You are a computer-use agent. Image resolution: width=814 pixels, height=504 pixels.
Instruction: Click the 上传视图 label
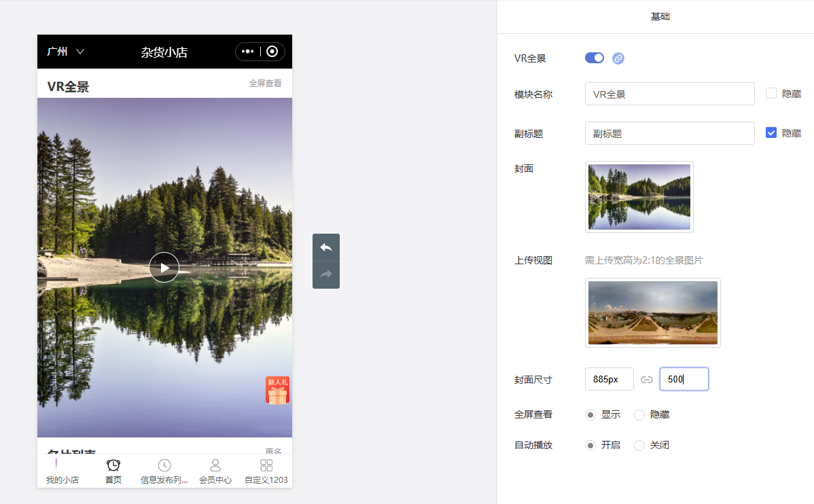point(533,261)
